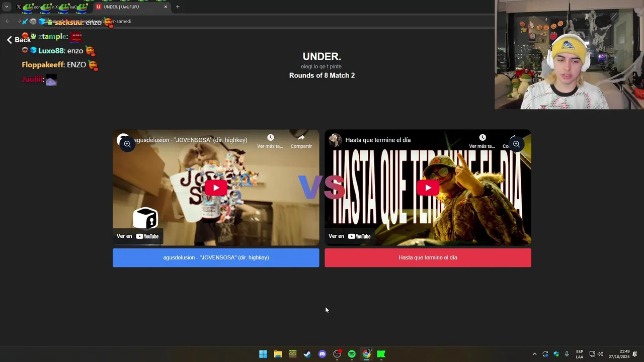Open Kick app from the taskbar
The image size is (644, 362).
pyautogui.click(x=381, y=354)
